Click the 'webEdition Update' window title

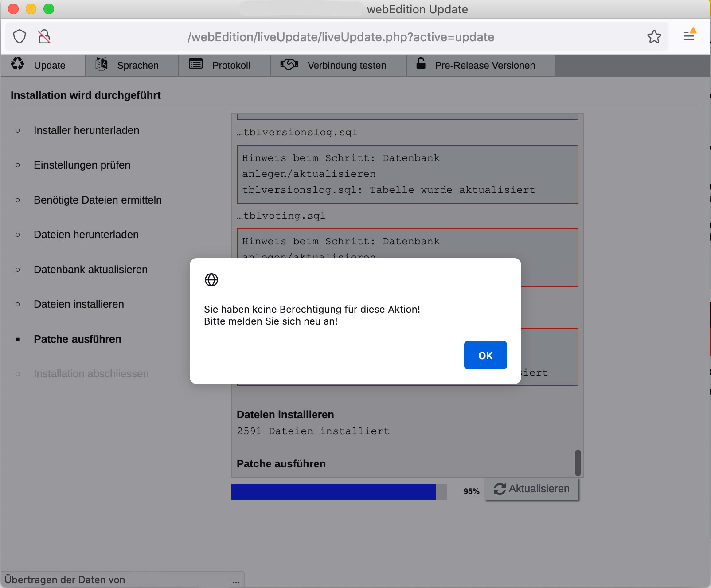tap(417, 9)
